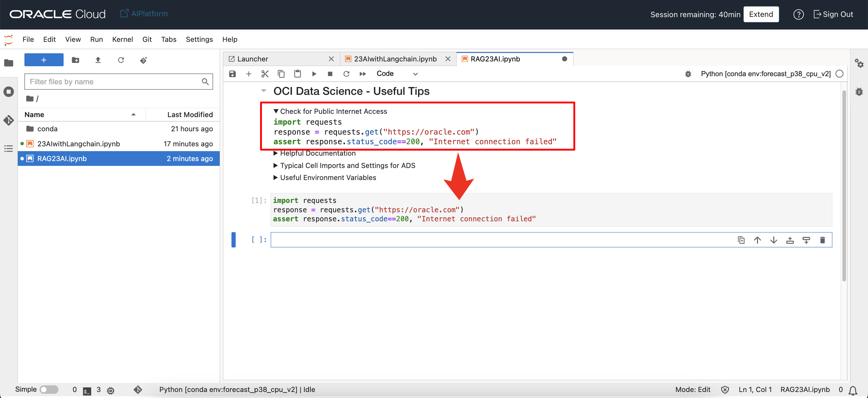Image resolution: width=868 pixels, height=398 pixels.
Task: Click the kernel status circle indicator
Action: coord(839,74)
